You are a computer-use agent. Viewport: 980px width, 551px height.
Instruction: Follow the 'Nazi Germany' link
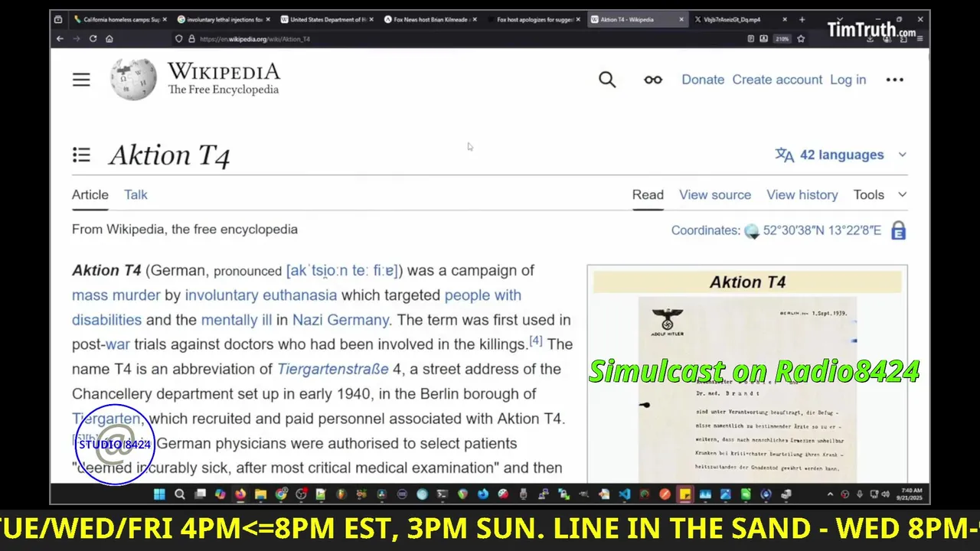341,319
